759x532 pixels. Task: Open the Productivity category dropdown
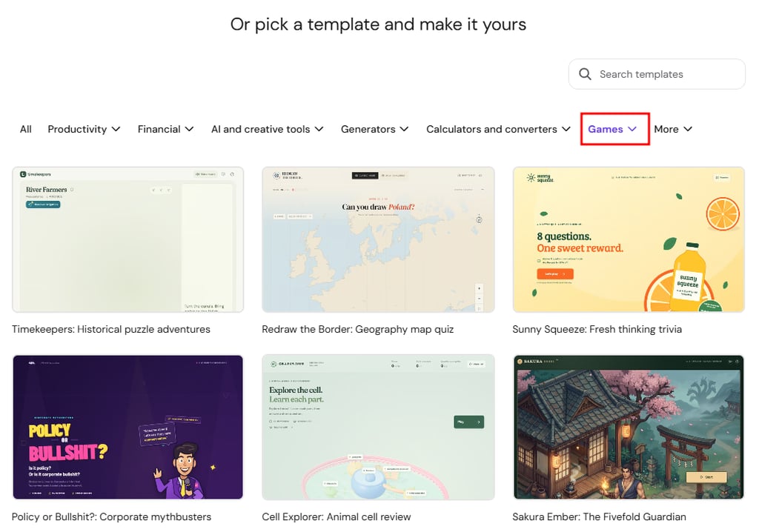point(84,129)
